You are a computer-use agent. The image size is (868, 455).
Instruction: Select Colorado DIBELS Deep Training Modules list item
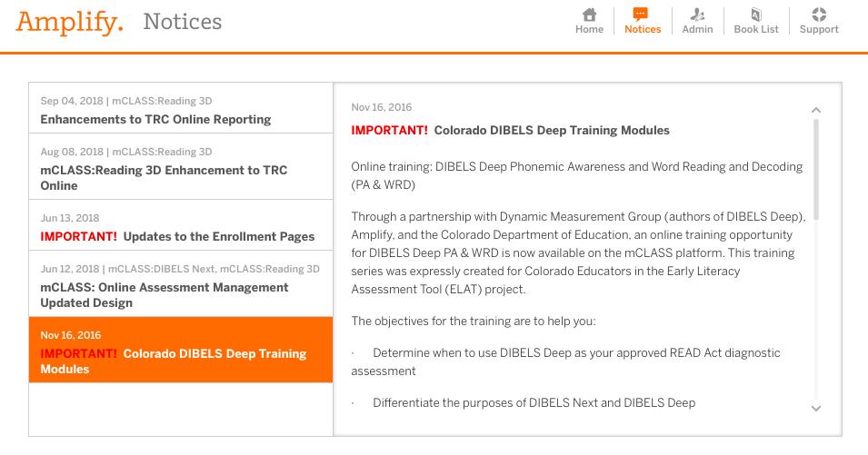(181, 350)
